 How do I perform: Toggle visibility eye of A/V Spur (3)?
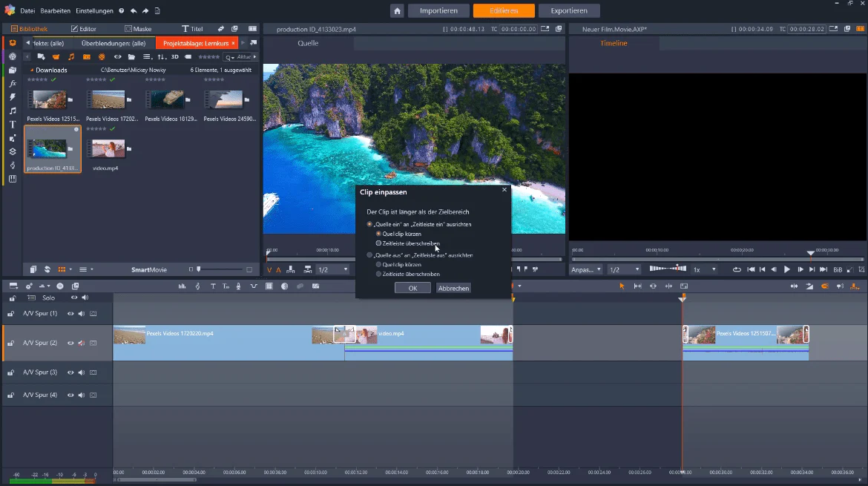point(70,372)
